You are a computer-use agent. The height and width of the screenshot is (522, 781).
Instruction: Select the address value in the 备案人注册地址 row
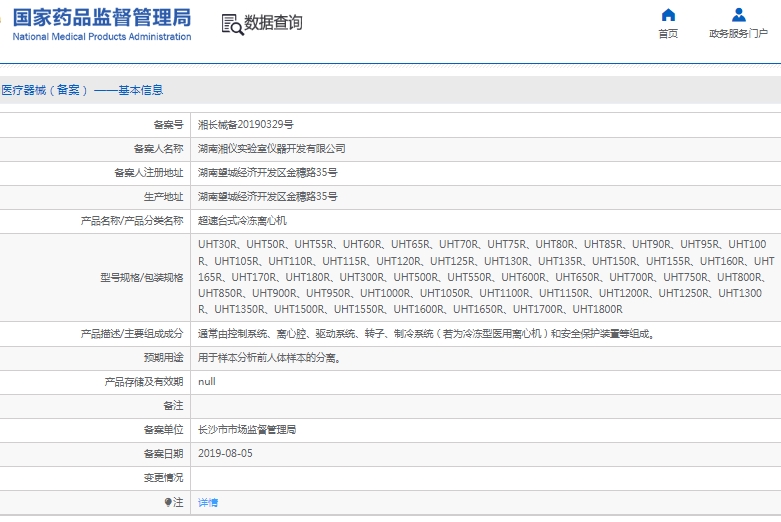[267, 172]
